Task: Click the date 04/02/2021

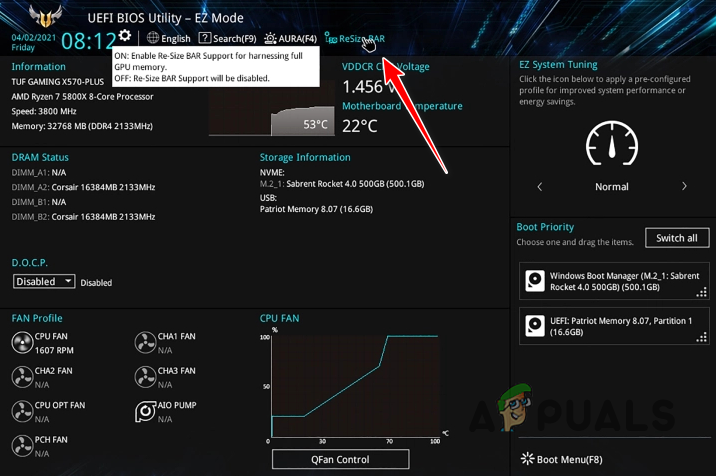Action: [x=34, y=37]
